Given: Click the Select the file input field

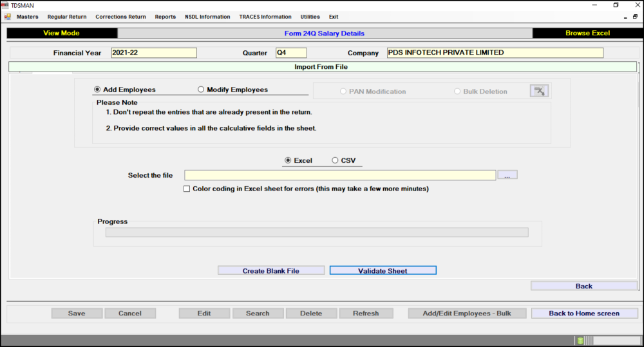Looking at the screenshot, I should click(x=340, y=175).
